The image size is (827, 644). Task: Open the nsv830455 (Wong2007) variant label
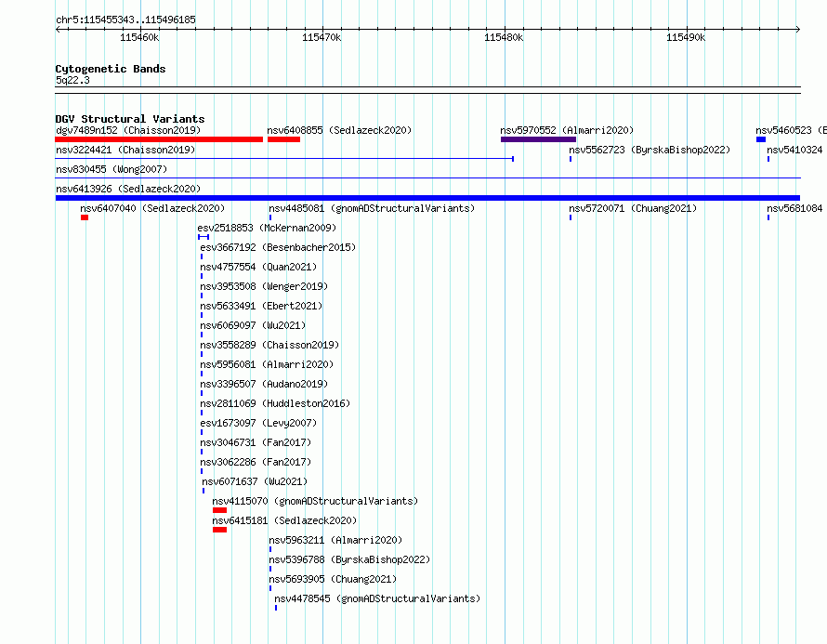112,169
